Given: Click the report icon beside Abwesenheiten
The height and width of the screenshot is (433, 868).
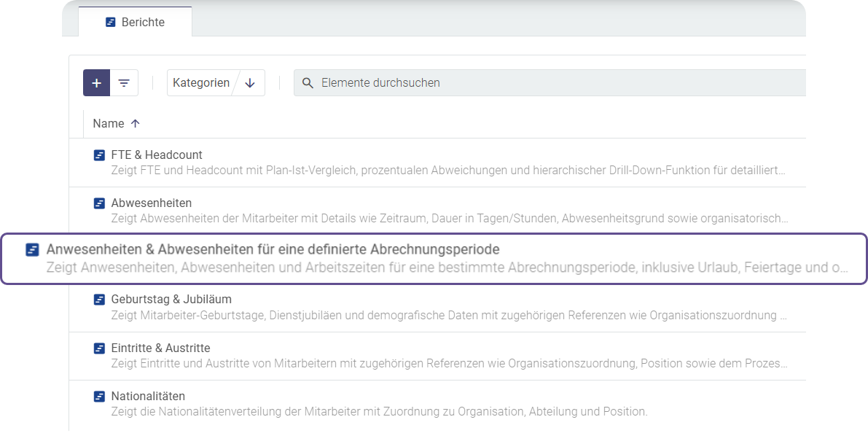Looking at the screenshot, I should tap(99, 203).
